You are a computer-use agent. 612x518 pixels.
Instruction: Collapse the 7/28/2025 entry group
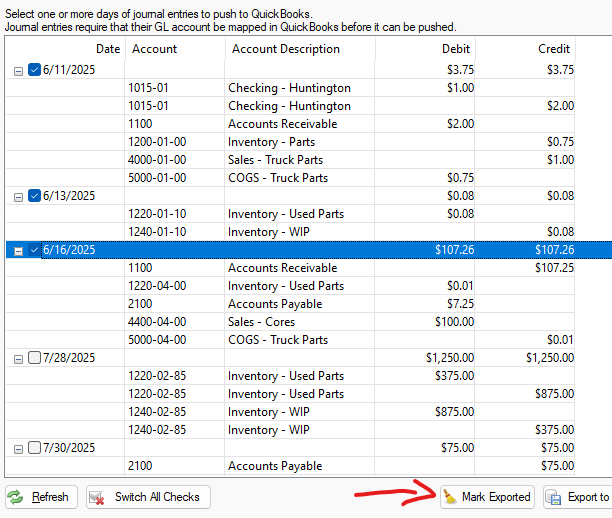[x=18, y=358]
